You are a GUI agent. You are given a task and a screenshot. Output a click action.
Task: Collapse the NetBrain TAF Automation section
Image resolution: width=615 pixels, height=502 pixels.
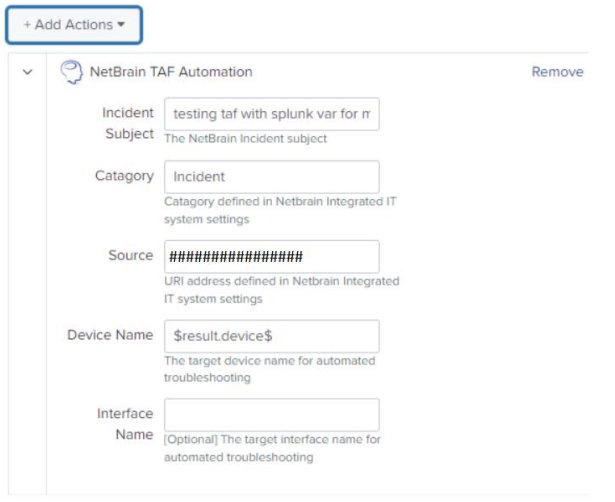pos(28,72)
